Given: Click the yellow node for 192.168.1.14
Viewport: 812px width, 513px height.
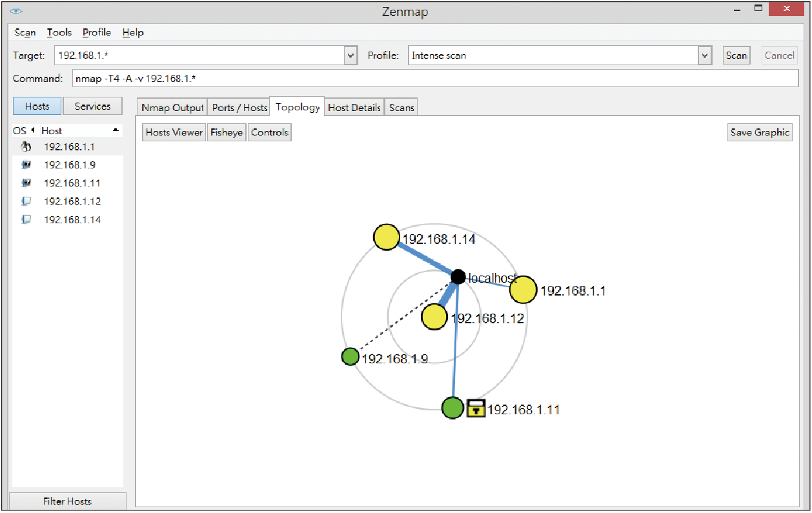Looking at the screenshot, I should (386, 237).
